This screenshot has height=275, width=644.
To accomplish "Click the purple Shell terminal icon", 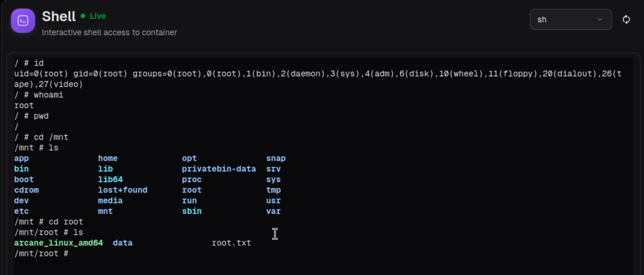I will pyautogui.click(x=23, y=21).
